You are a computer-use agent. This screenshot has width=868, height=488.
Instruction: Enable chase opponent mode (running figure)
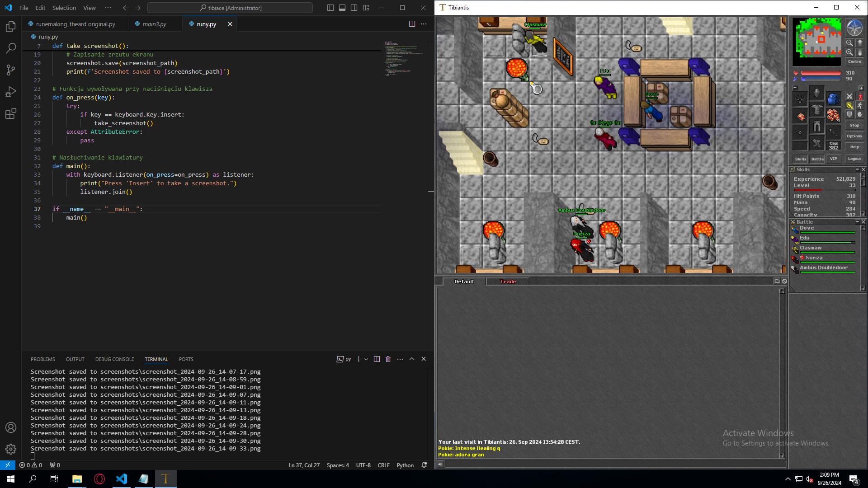860,106
